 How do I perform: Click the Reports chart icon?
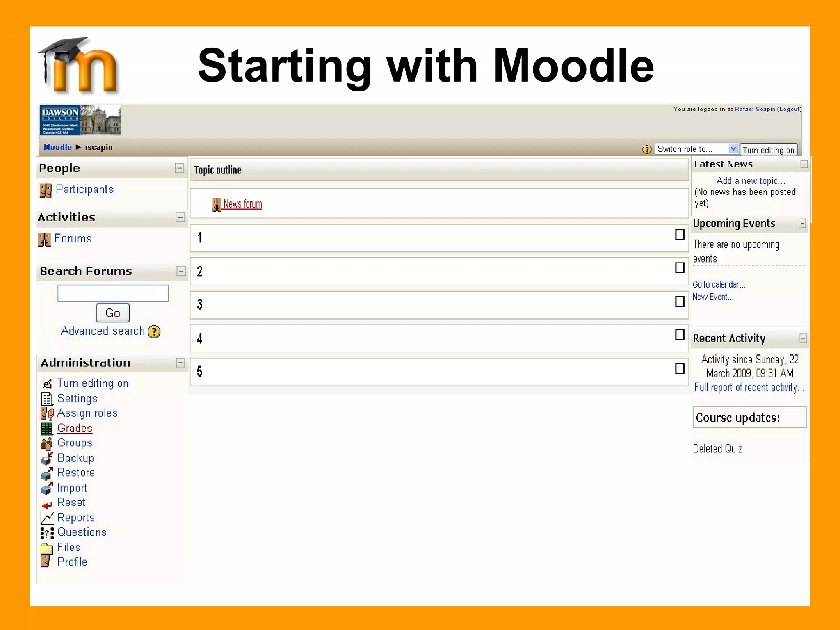point(47,518)
